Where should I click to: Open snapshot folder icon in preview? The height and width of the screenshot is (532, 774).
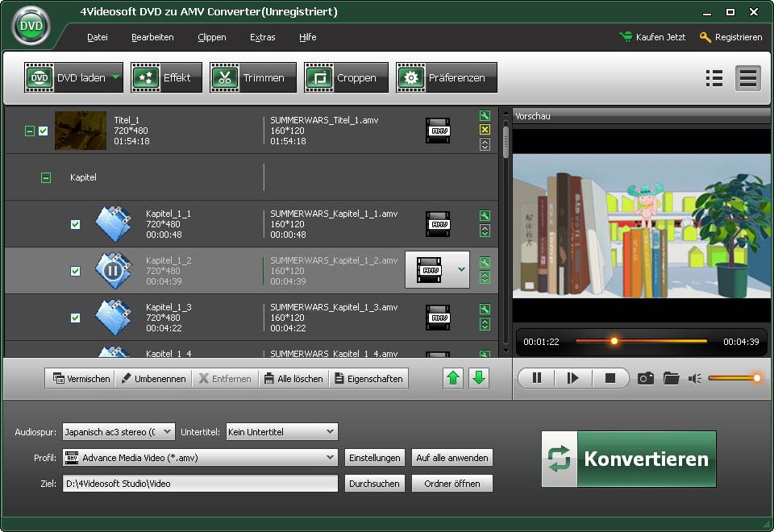pyautogui.click(x=671, y=378)
